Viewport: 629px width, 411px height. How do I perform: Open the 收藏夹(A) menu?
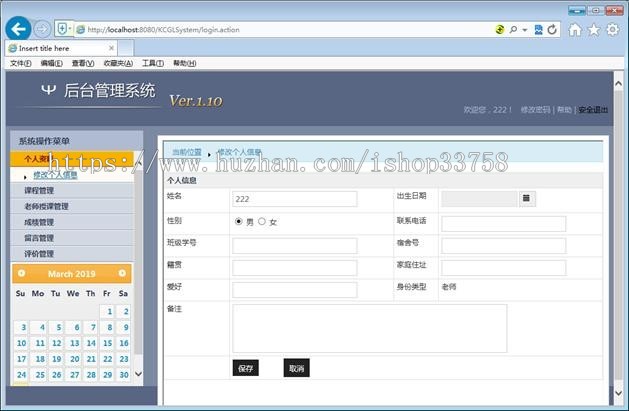(118, 63)
